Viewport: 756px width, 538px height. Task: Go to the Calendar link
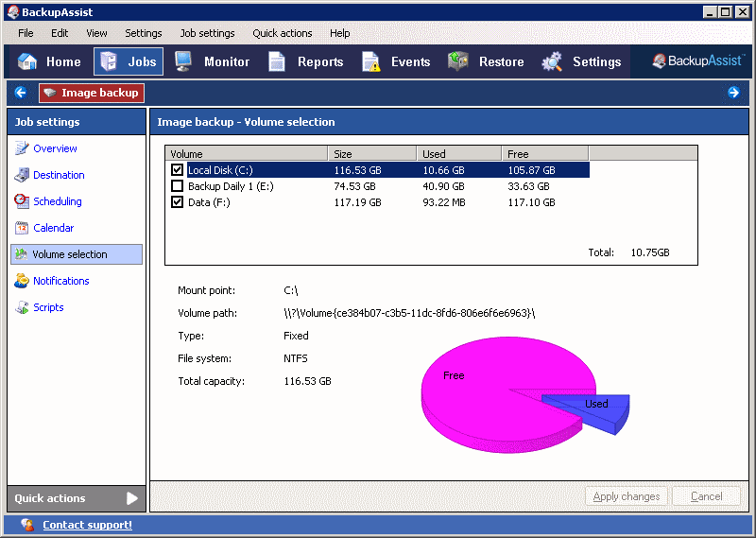click(54, 228)
